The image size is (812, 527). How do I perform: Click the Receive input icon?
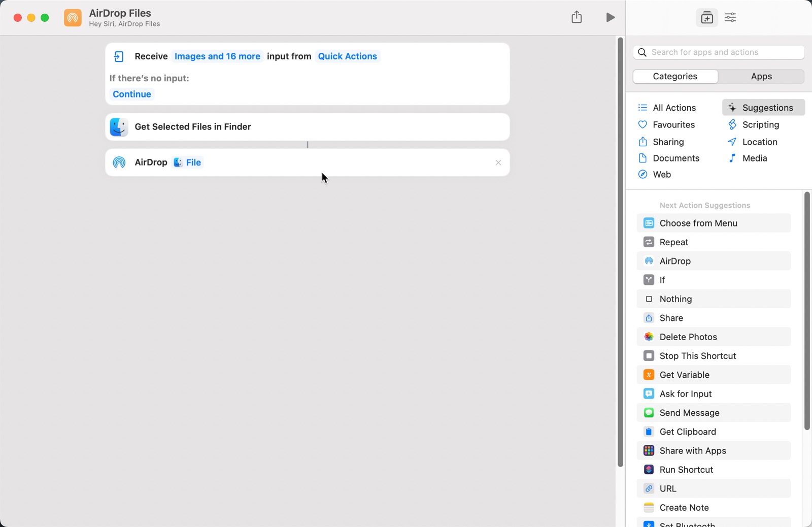coord(119,57)
